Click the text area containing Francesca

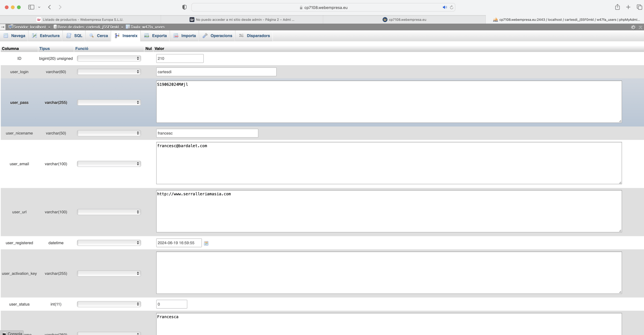[389, 324]
